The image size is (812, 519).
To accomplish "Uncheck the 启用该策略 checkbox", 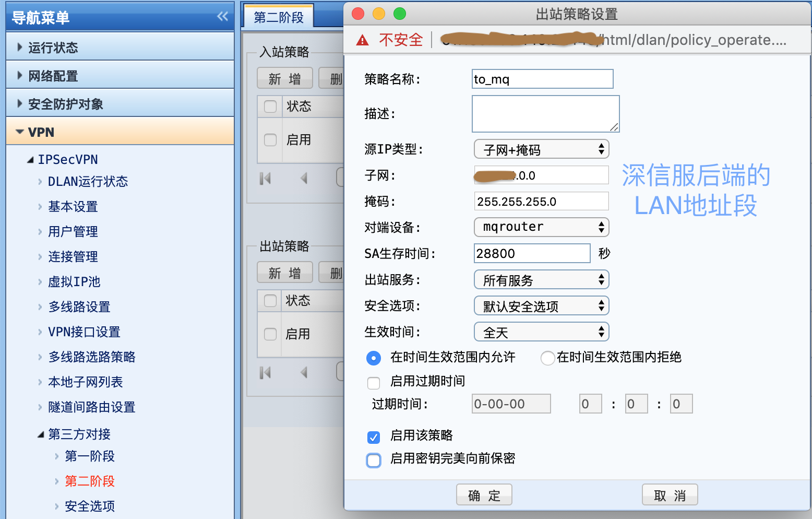I will (374, 437).
